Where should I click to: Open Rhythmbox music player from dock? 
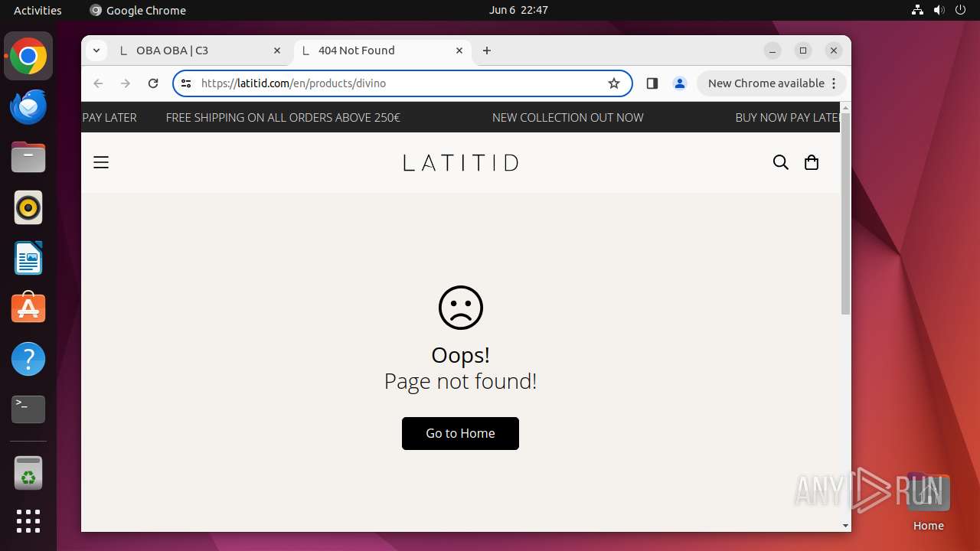coord(28,207)
